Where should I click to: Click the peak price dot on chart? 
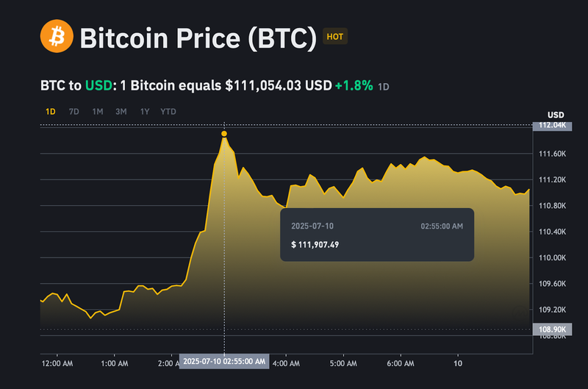tap(223, 134)
